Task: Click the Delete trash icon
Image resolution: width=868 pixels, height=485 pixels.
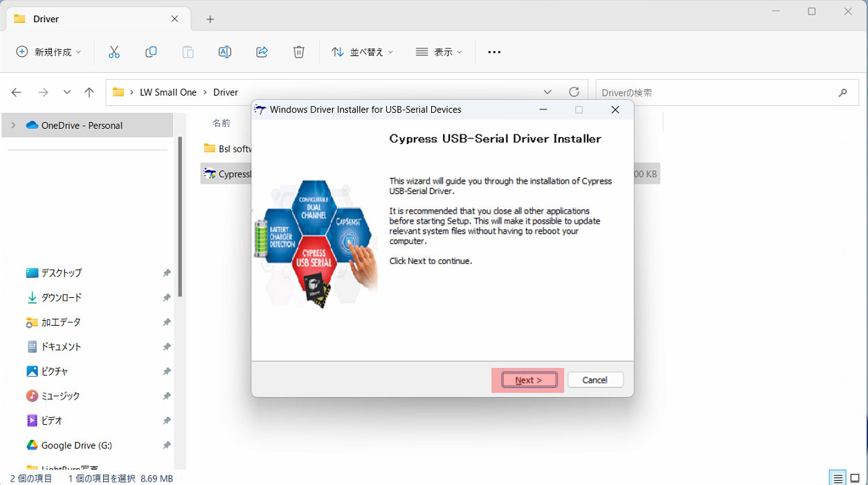Action: pos(298,52)
